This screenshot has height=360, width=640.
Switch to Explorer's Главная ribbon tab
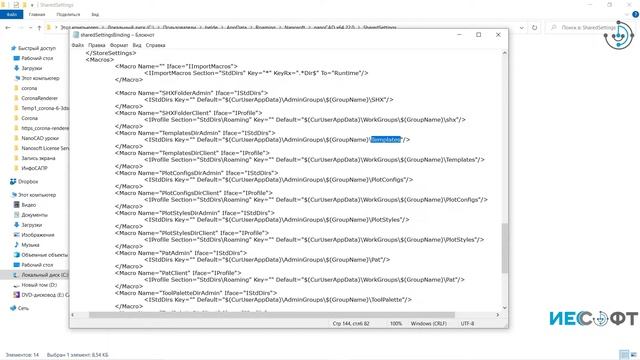pos(37,15)
